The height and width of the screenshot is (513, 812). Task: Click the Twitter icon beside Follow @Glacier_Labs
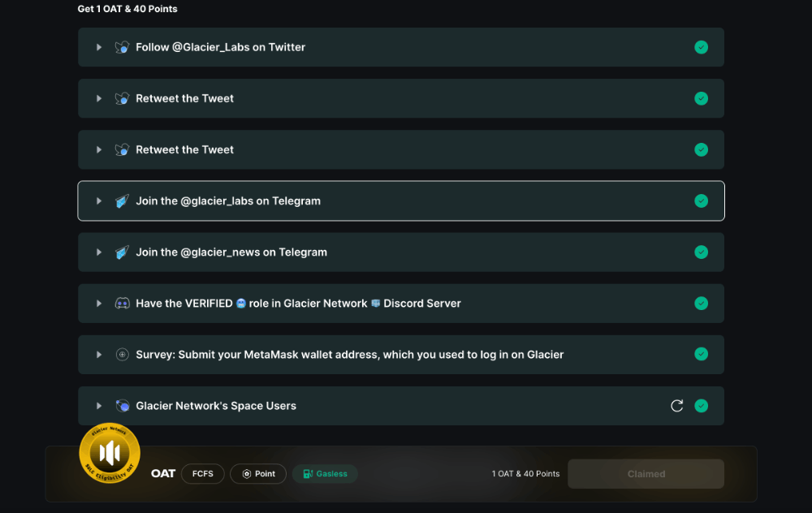pos(122,47)
